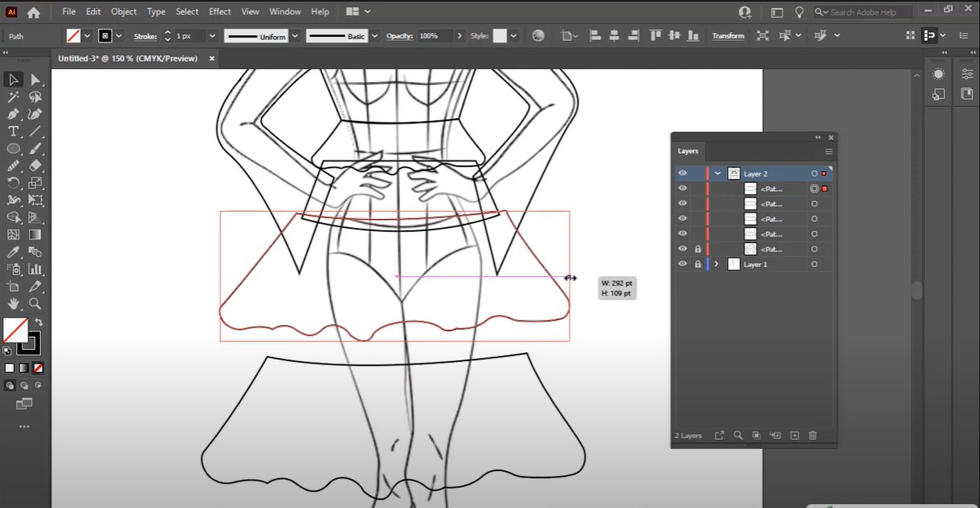Open the Effect menu
Screen dimensions: 980x508
point(219,12)
